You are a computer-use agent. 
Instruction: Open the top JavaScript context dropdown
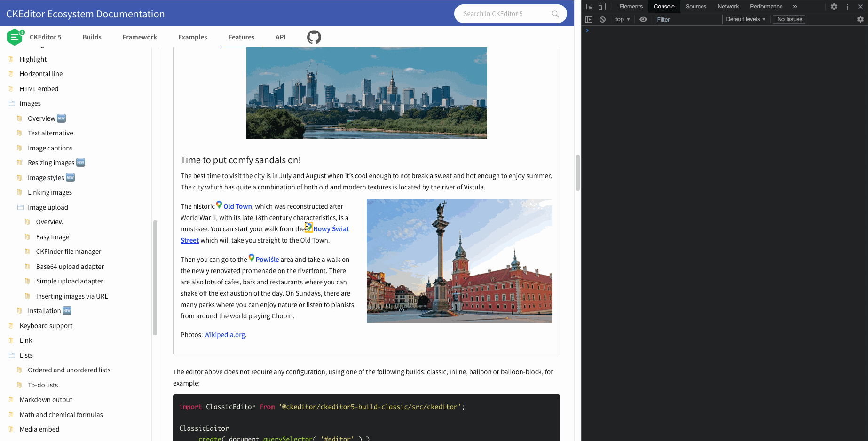pos(623,19)
